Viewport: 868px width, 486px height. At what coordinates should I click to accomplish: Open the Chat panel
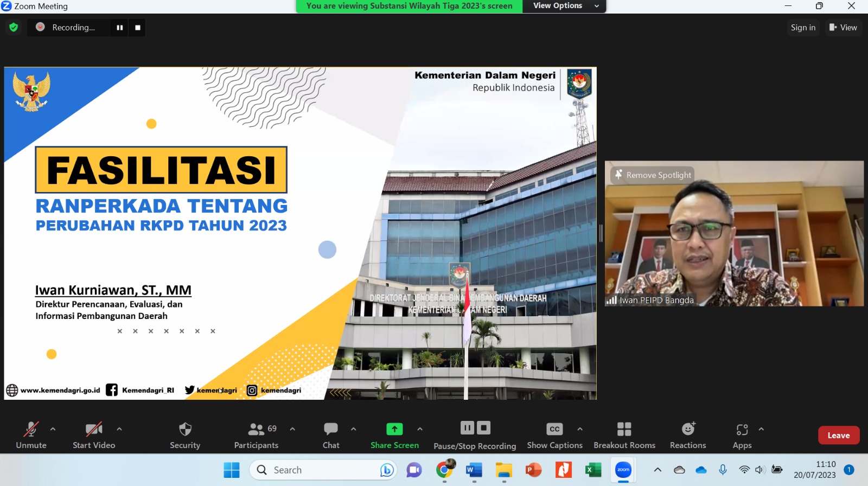point(331,430)
